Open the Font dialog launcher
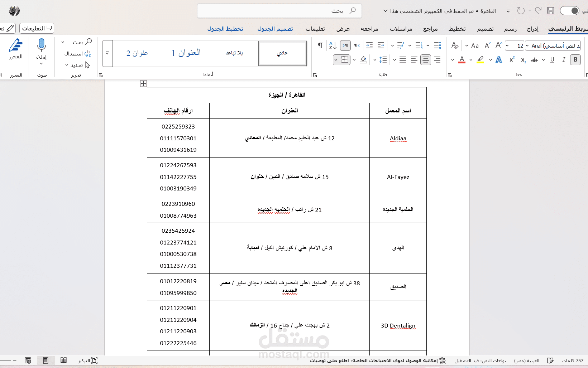This screenshot has width=588, height=368. 449,75
